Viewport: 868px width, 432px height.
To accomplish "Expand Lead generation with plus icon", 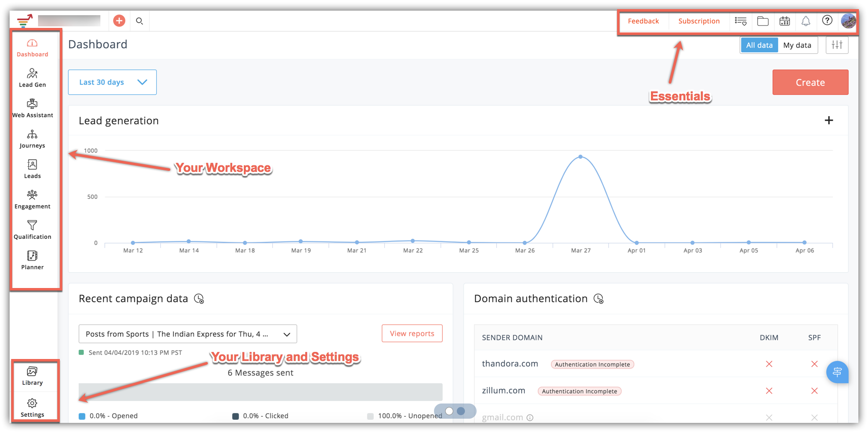I will click(828, 120).
